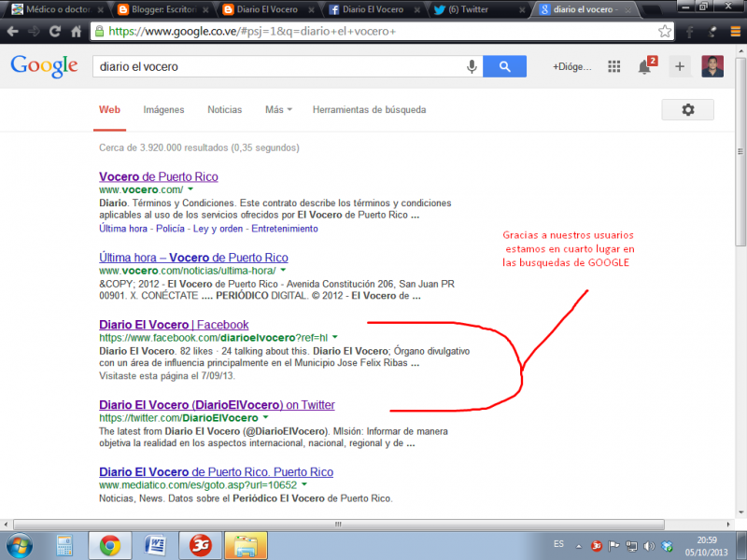Click the ES language indicator in tray
Image resolution: width=747 pixels, height=560 pixels.
(x=558, y=544)
